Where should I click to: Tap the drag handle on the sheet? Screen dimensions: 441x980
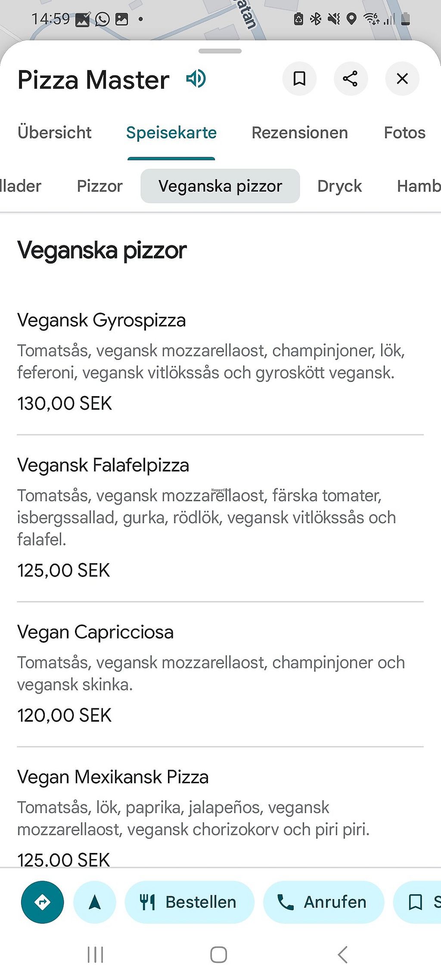click(x=220, y=51)
